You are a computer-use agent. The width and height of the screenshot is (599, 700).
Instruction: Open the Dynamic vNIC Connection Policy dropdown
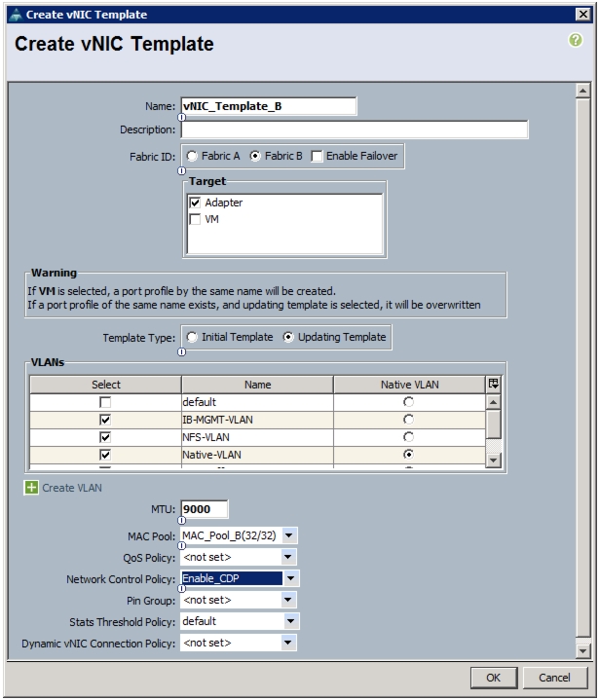click(288, 643)
